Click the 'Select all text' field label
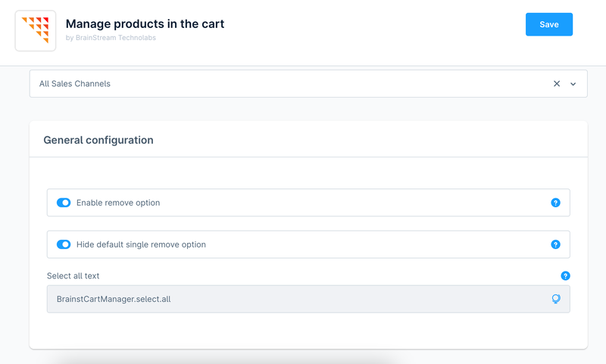 [x=73, y=276]
